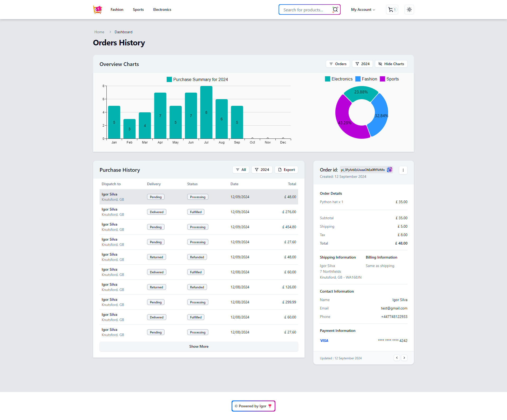Image resolution: width=507 pixels, height=420 pixels.
Task: Click the April bar in the chart
Action: [x=160, y=116]
